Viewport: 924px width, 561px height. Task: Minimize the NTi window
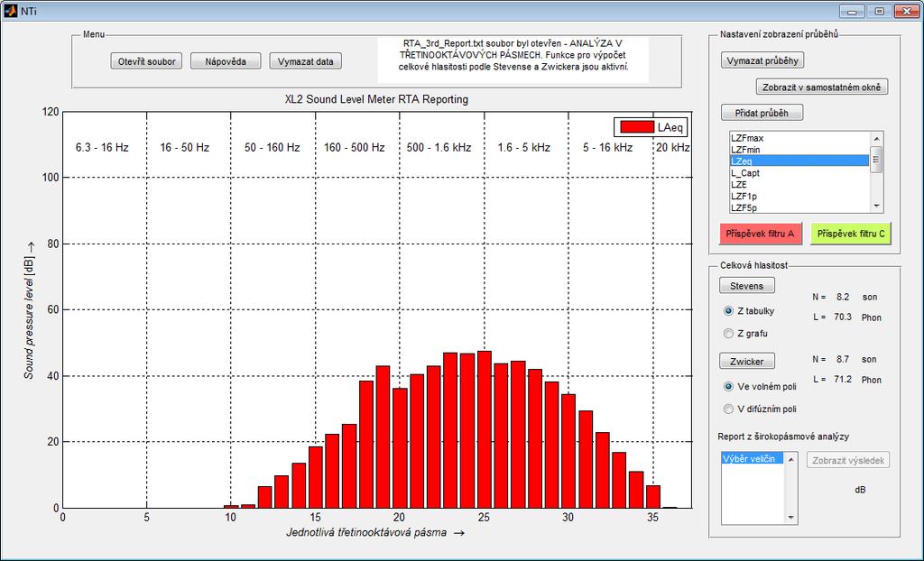point(852,11)
